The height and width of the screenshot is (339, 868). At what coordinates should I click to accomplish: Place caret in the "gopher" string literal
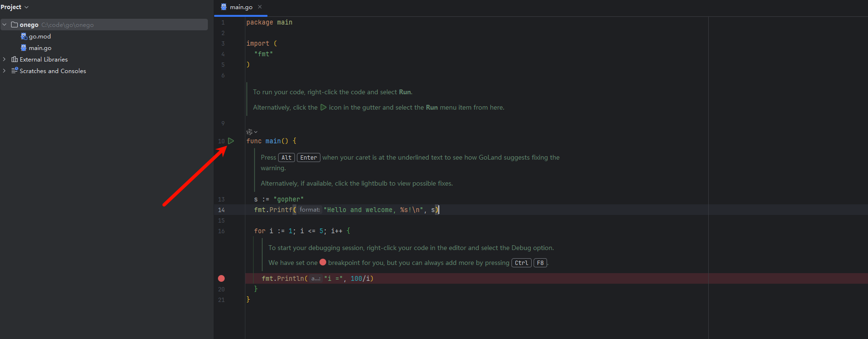[289, 200]
